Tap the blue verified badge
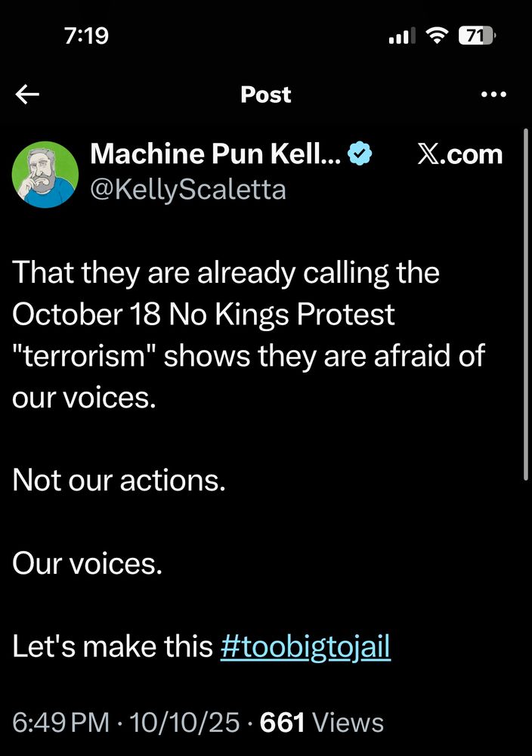The width and height of the screenshot is (532, 756). click(359, 155)
